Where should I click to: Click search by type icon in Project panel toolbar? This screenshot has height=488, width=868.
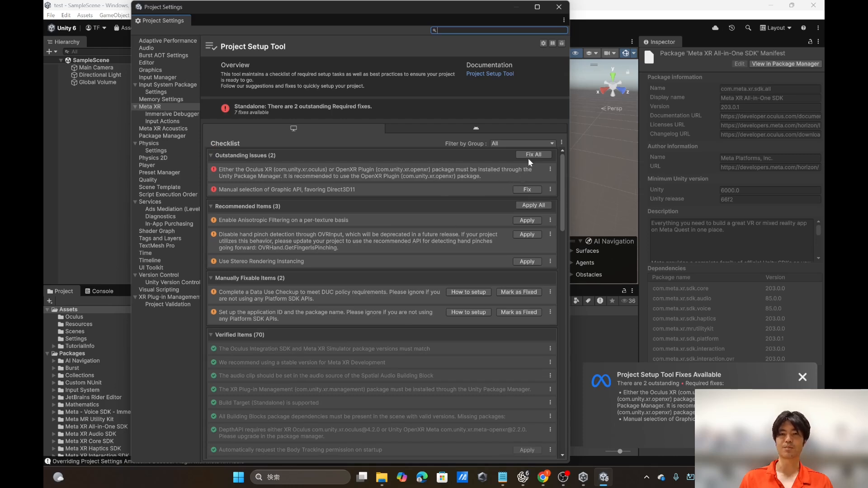(x=576, y=300)
